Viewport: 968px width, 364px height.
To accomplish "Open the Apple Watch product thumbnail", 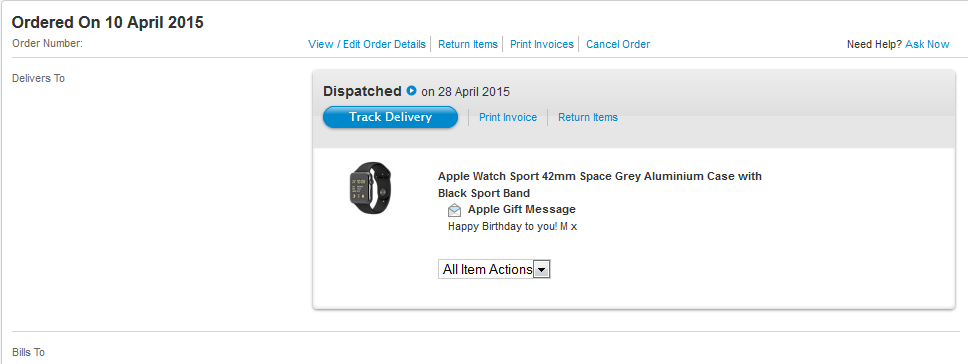I will click(369, 188).
